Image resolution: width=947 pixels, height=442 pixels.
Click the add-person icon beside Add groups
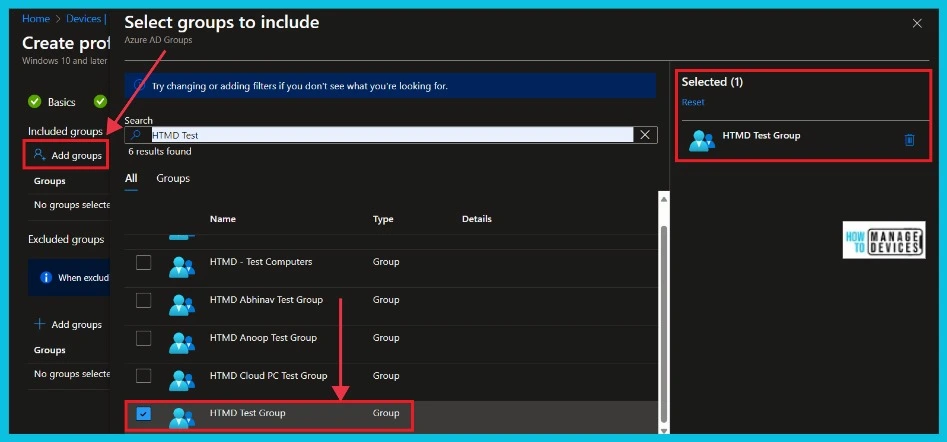[x=40, y=155]
